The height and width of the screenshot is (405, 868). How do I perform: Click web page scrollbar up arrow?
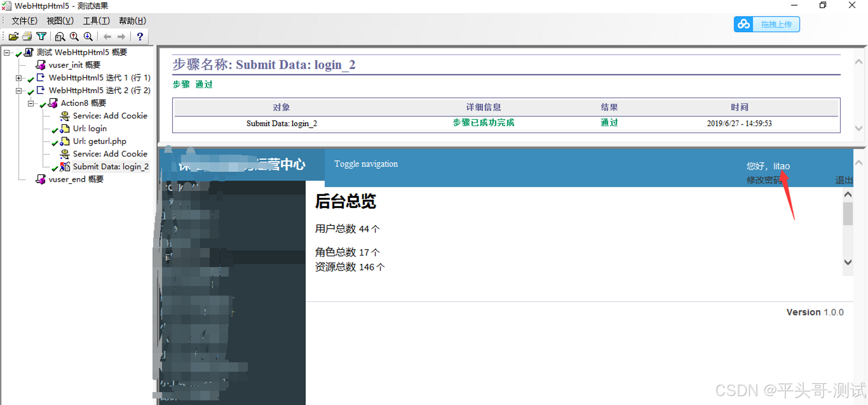pos(848,195)
